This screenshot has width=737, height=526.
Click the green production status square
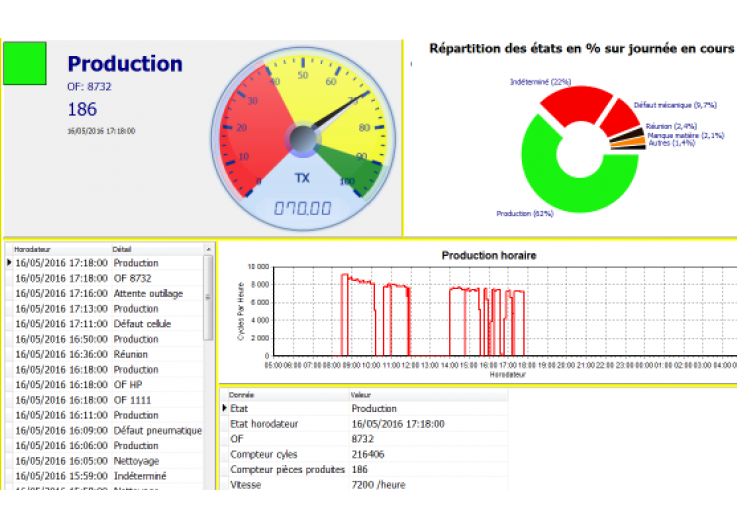26,64
